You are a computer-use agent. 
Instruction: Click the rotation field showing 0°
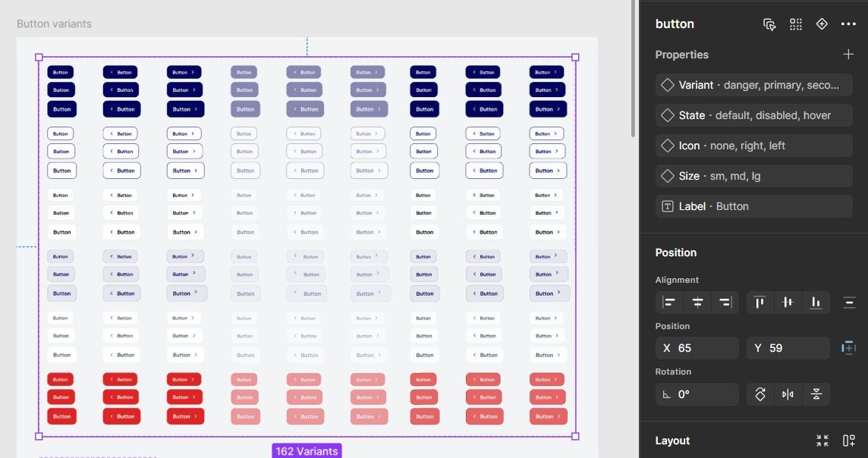[x=697, y=394]
